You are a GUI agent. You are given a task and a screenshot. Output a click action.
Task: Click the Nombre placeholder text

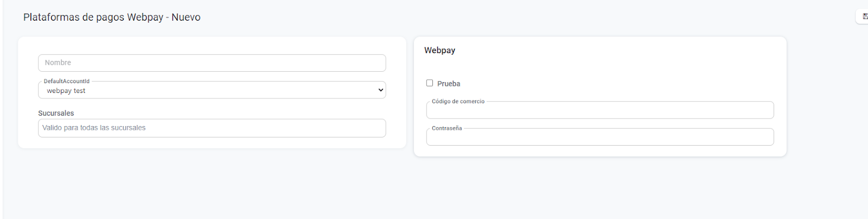click(x=58, y=63)
